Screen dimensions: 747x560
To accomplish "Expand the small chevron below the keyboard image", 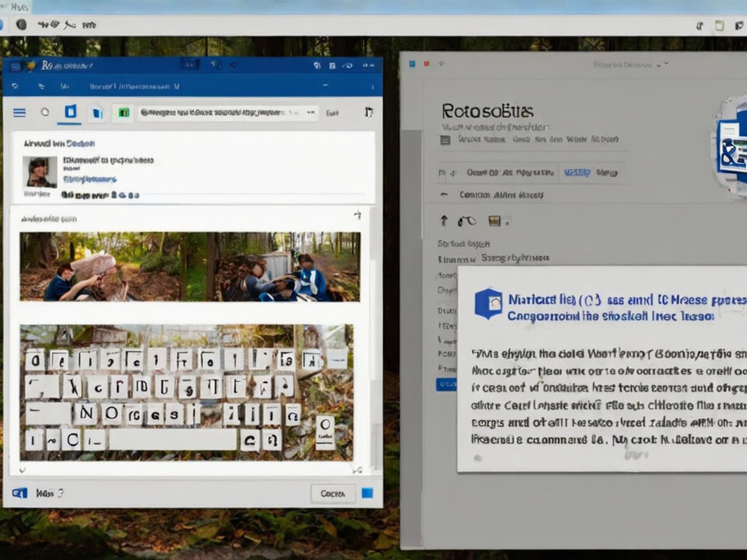I will pyautogui.click(x=22, y=470).
